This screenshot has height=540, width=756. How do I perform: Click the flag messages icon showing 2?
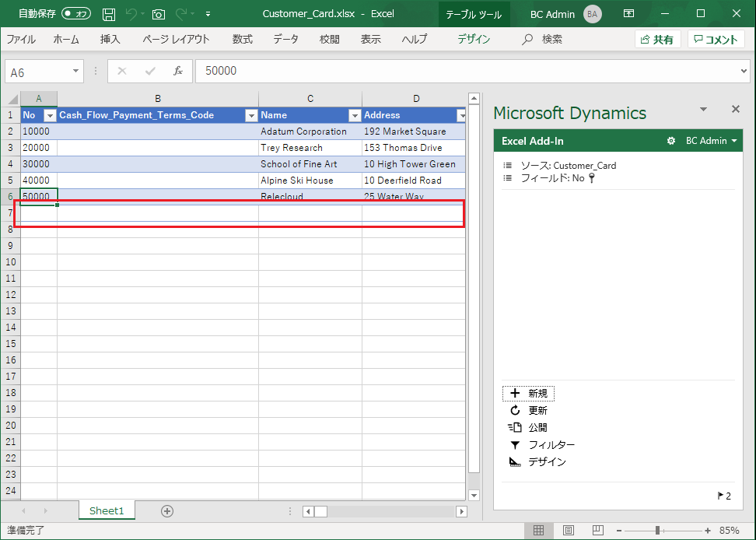click(724, 496)
